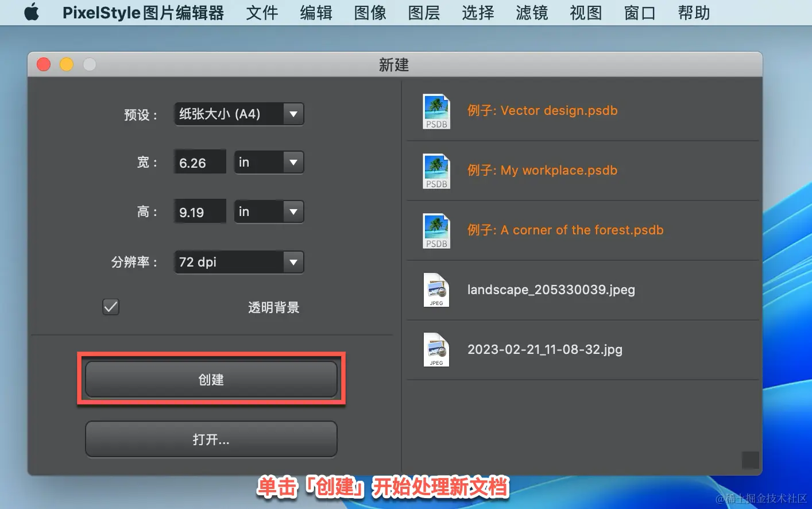
Task: Open the width unit dropdown
Action: (269, 162)
